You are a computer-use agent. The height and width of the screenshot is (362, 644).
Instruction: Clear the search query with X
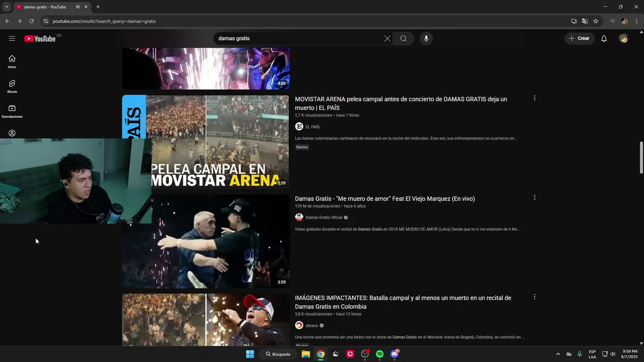pyautogui.click(x=387, y=39)
